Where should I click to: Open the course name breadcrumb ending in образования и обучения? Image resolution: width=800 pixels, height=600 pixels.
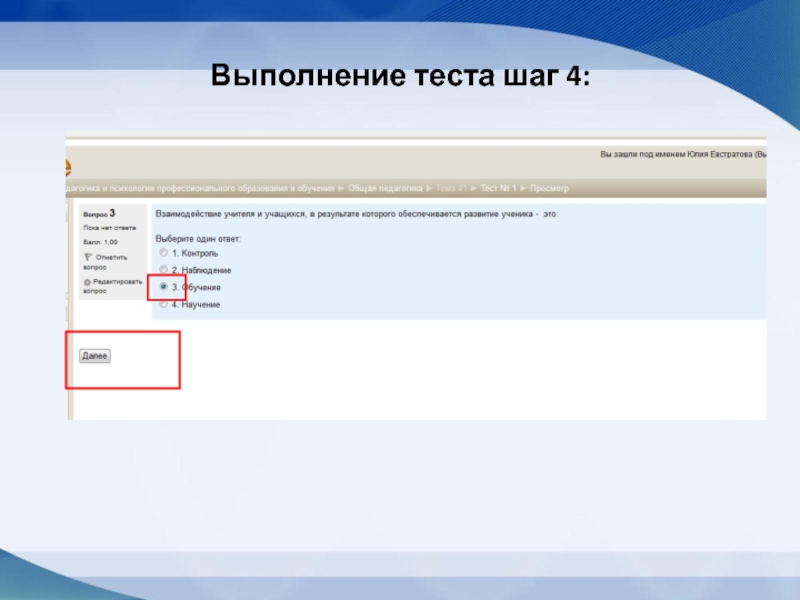[x=200, y=188]
